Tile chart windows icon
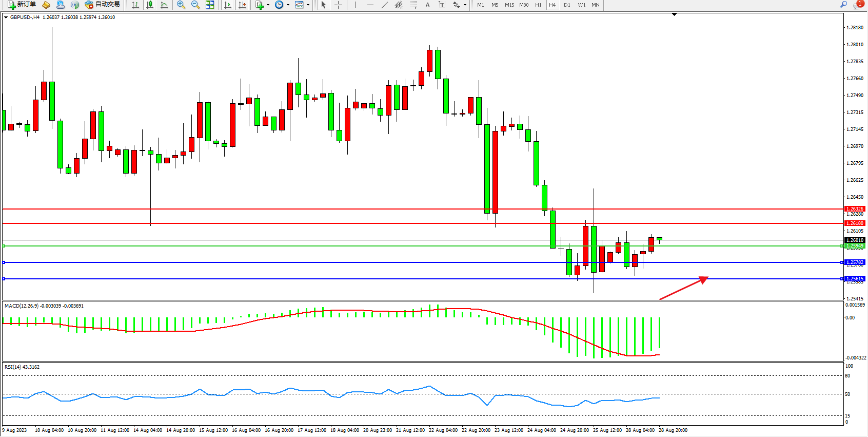Viewport: 868px width, 437px height. pyautogui.click(x=210, y=5)
